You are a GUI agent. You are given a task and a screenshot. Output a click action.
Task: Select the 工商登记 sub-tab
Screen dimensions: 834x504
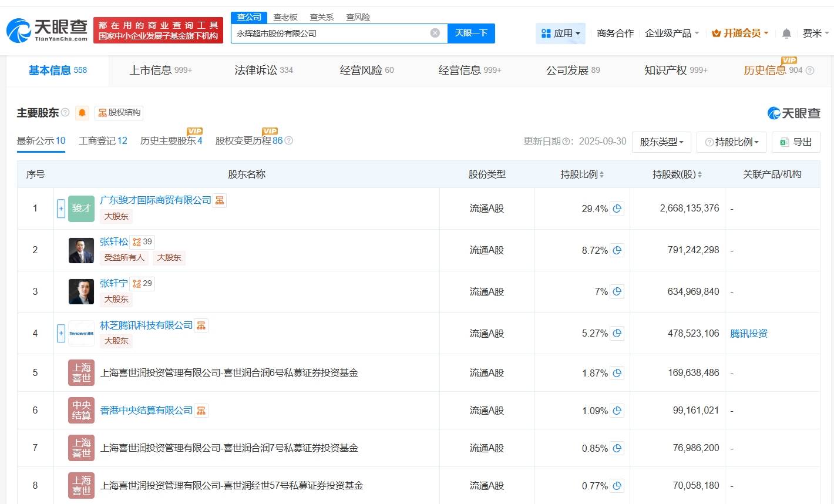[x=103, y=141]
